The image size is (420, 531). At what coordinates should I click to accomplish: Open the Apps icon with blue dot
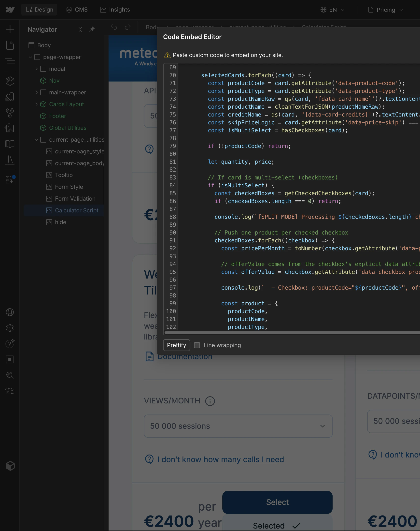point(10,179)
